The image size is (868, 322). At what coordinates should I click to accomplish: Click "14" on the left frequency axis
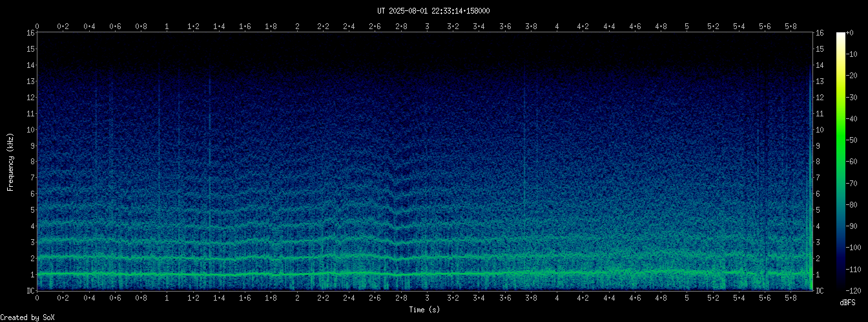[30, 65]
